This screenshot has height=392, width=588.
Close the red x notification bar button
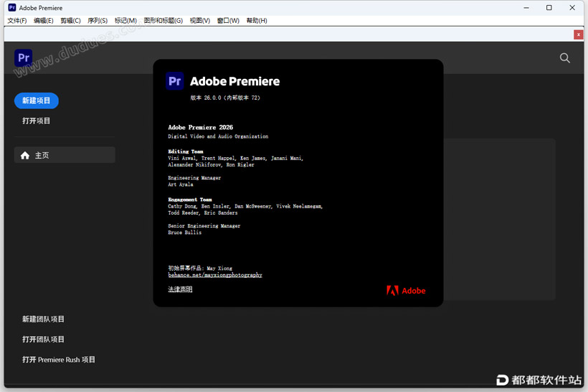click(578, 34)
